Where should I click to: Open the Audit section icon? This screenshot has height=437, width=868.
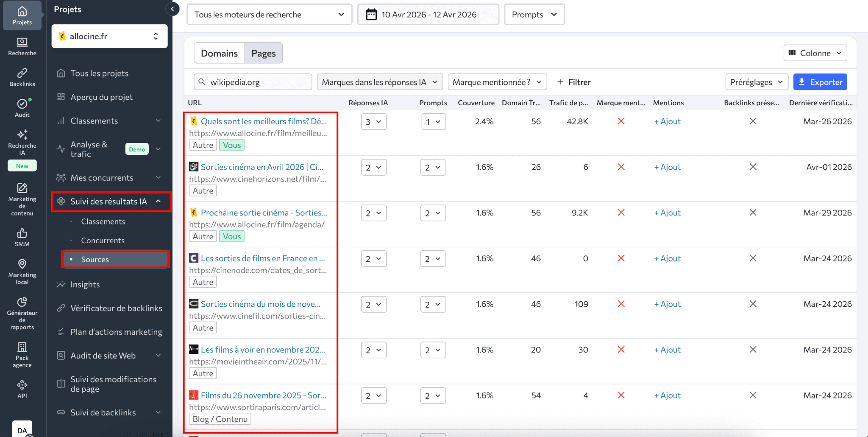(x=22, y=104)
